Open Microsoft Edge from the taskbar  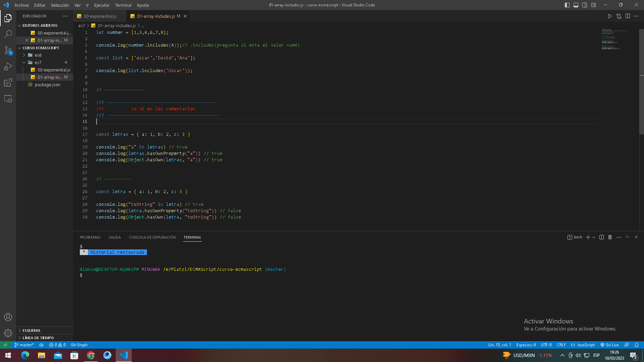(x=25, y=356)
